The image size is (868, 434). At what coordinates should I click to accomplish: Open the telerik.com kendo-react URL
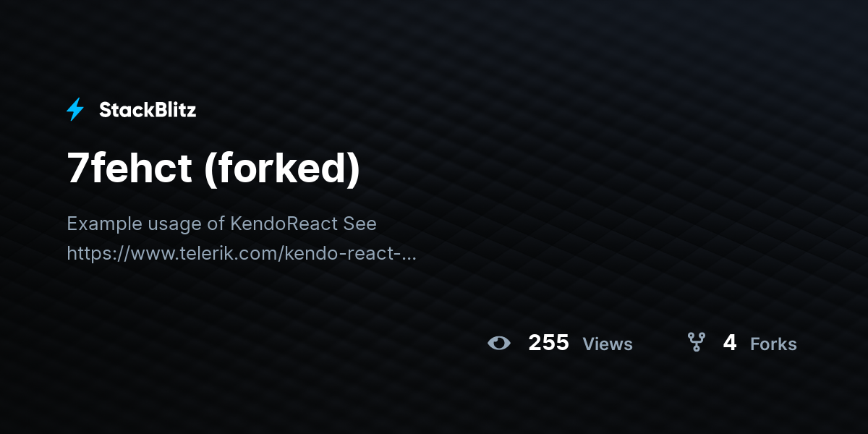tap(242, 254)
